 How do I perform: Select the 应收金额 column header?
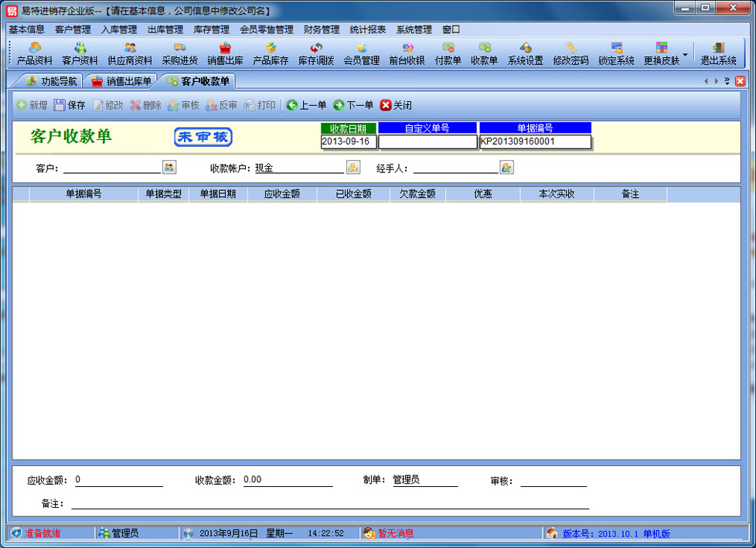282,194
